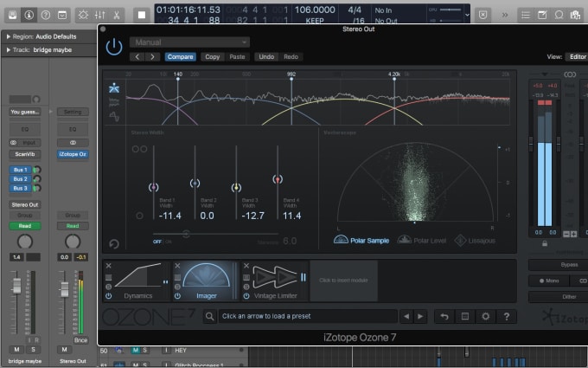Toggle the Mono button
This screenshot has width=588, height=368.
coord(548,281)
